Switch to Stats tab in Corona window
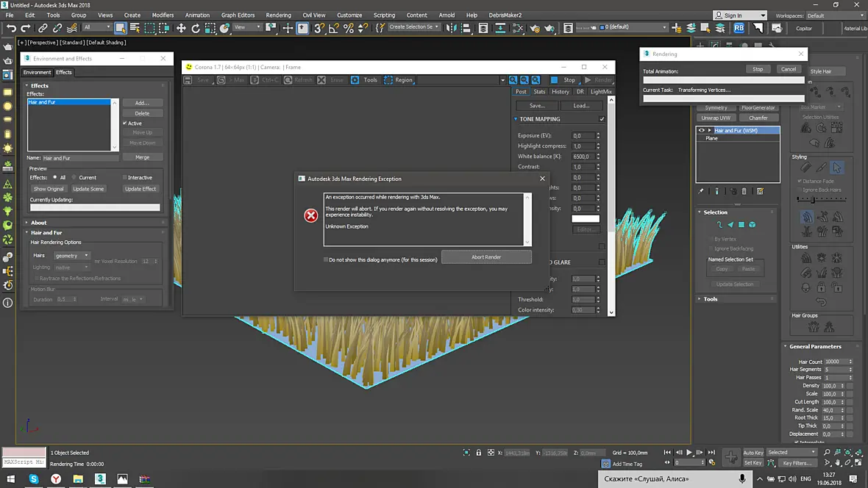Viewport: 868px width, 488px height. pos(539,92)
